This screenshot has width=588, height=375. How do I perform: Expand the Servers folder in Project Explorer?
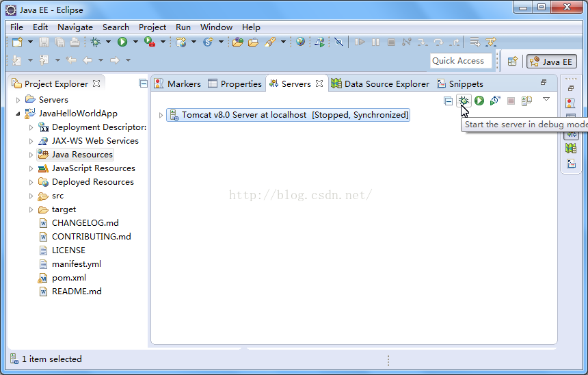point(18,100)
